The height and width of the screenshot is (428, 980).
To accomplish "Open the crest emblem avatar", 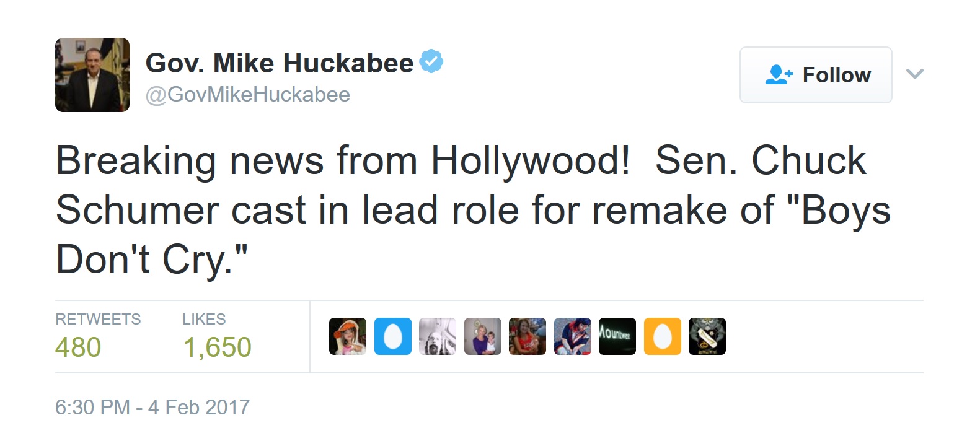I will pos(707,336).
